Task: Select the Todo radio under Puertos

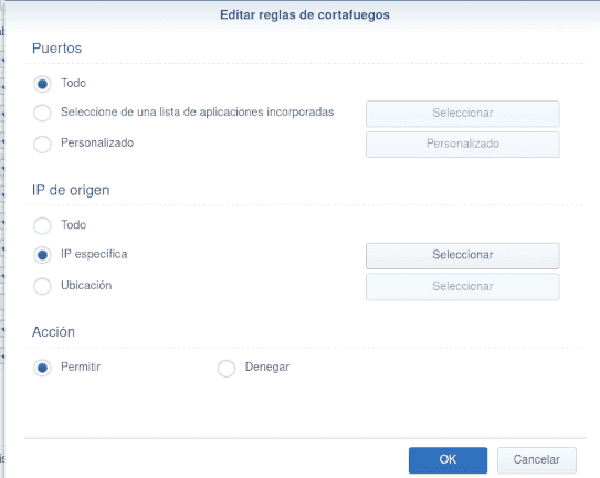Action: 42,84
